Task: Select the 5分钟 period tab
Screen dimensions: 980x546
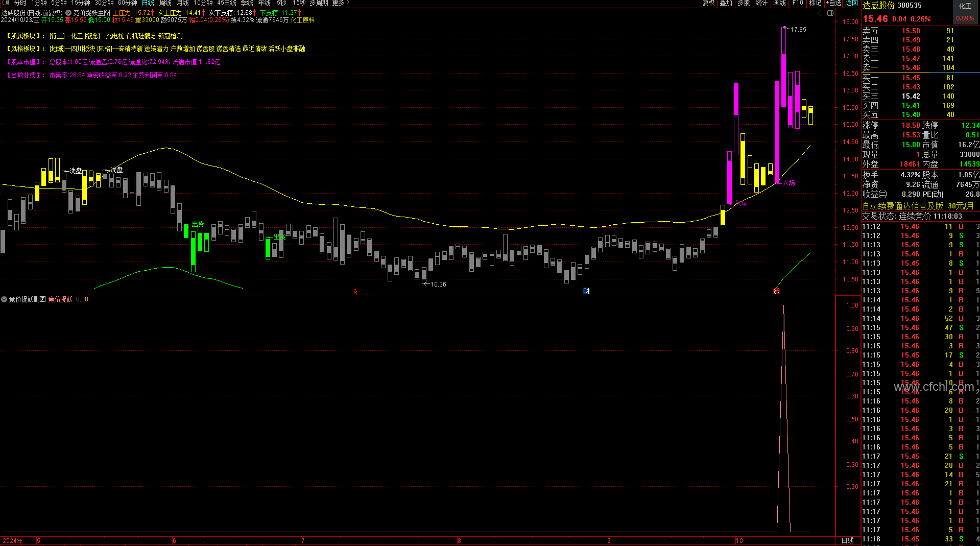Action: pos(59,3)
